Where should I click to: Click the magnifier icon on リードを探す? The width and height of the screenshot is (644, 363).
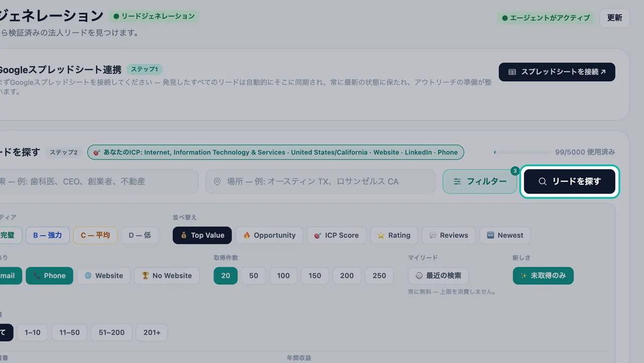point(542,182)
